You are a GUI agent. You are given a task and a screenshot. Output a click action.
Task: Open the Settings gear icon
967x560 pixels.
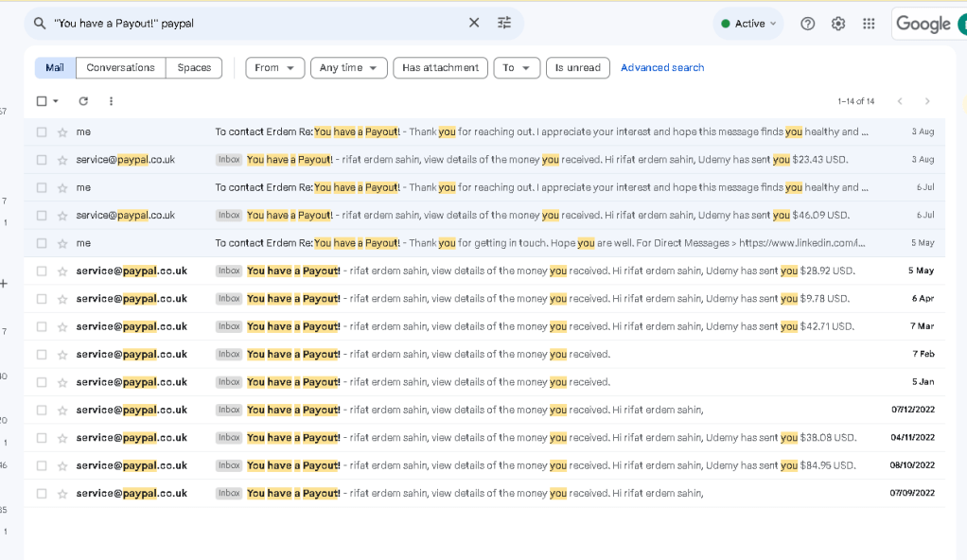point(837,24)
